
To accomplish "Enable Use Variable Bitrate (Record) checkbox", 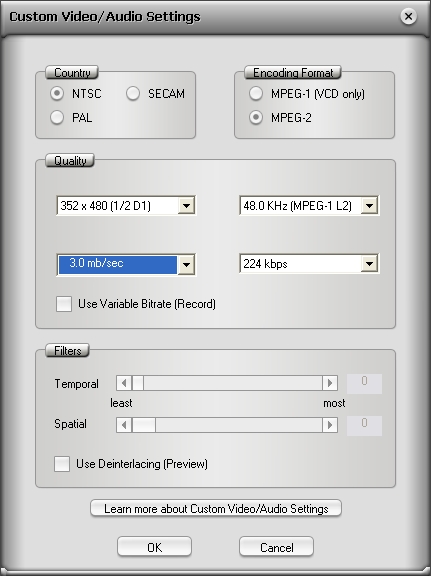I will (x=64, y=304).
